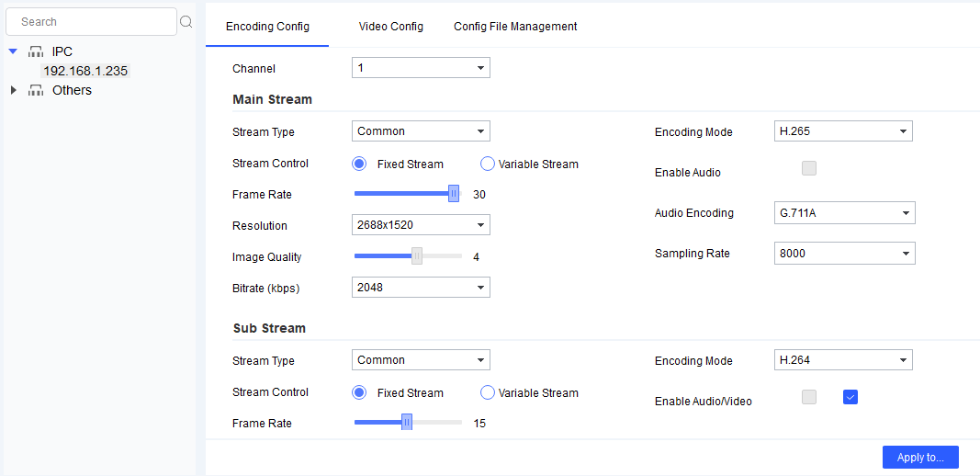The image size is (980, 476).
Task: Open the Resolution dropdown
Action: coord(421,224)
